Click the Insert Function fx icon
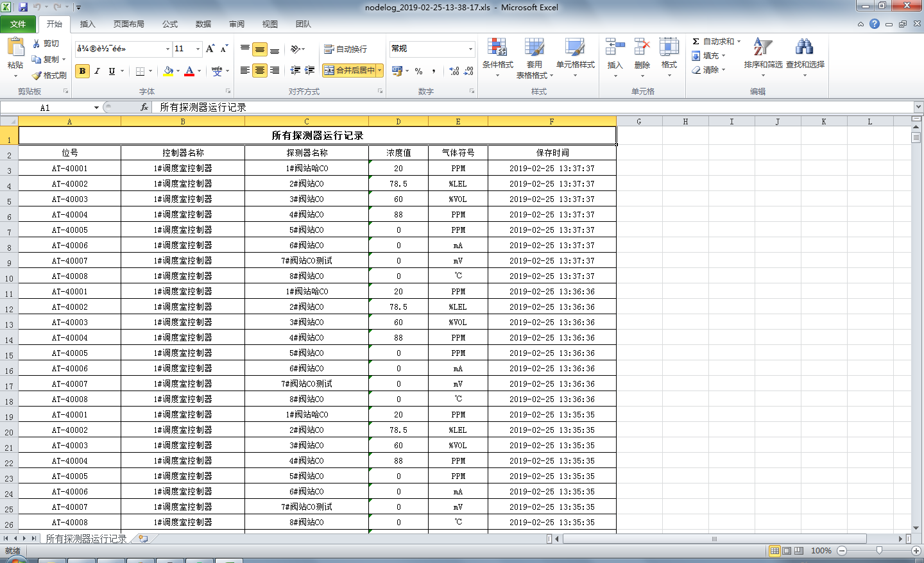The width and height of the screenshot is (924, 563). click(x=144, y=107)
